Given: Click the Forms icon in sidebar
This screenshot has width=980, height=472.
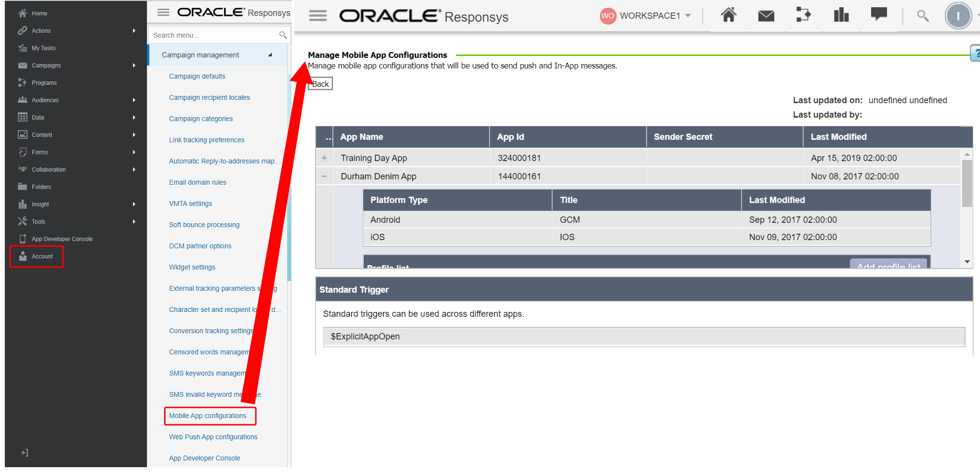Looking at the screenshot, I should coord(23,152).
